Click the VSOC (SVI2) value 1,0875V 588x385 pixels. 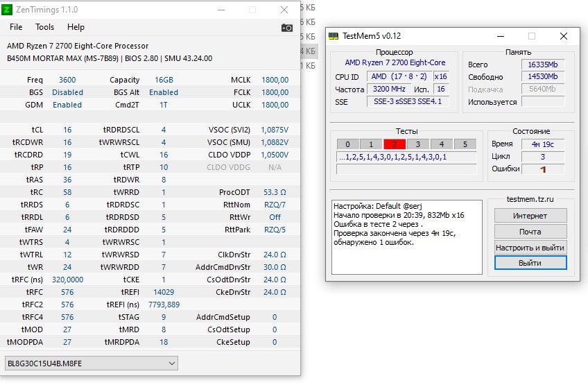tap(275, 130)
